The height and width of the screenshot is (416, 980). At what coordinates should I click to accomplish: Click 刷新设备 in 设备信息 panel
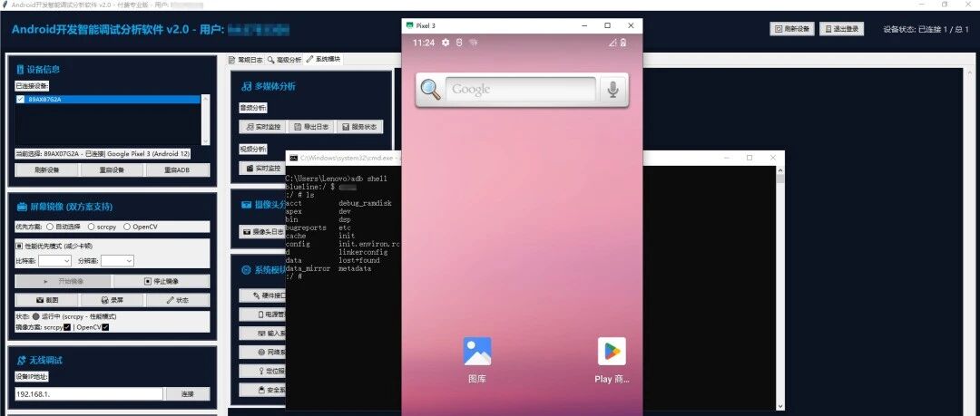(47, 170)
